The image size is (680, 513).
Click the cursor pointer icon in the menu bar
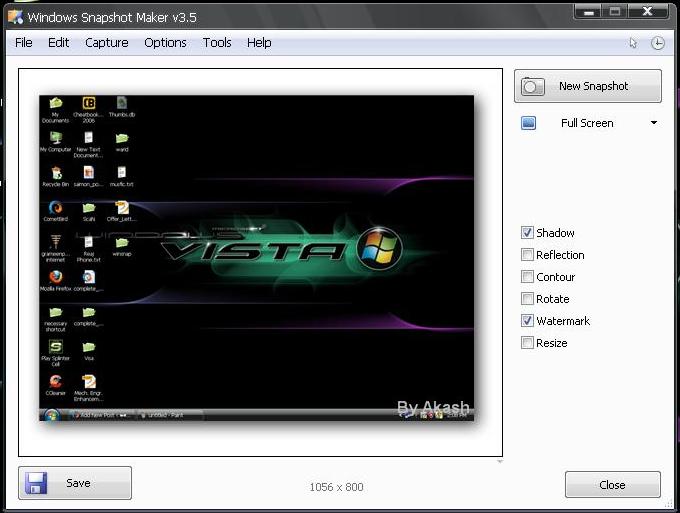coord(633,42)
